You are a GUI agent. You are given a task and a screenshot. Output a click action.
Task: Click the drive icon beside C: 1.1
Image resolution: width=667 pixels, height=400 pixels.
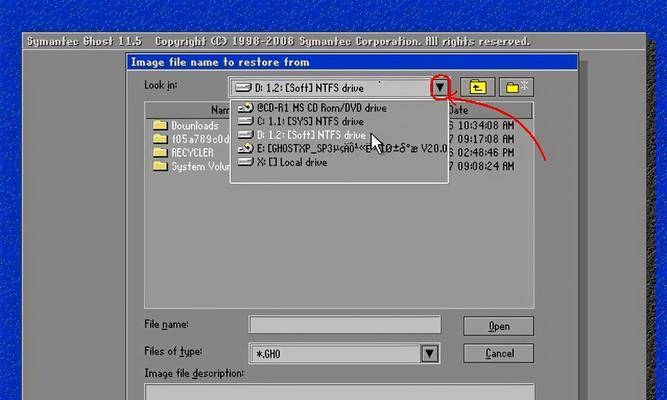pos(245,121)
